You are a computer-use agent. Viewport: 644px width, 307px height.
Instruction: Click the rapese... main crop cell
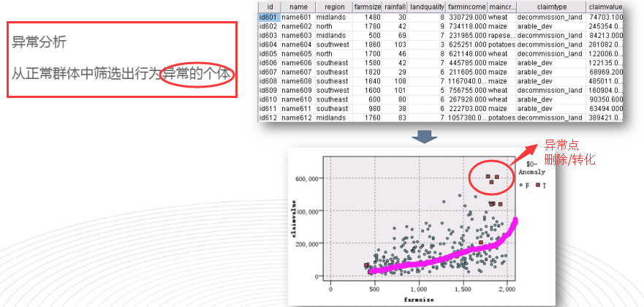[x=502, y=35]
